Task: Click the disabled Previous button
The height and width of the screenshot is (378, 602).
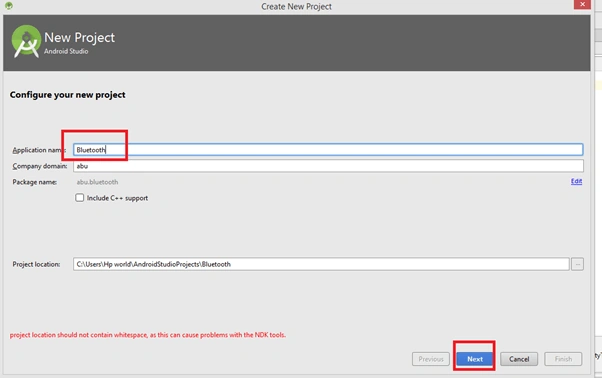Action: (x=431, y=359)
